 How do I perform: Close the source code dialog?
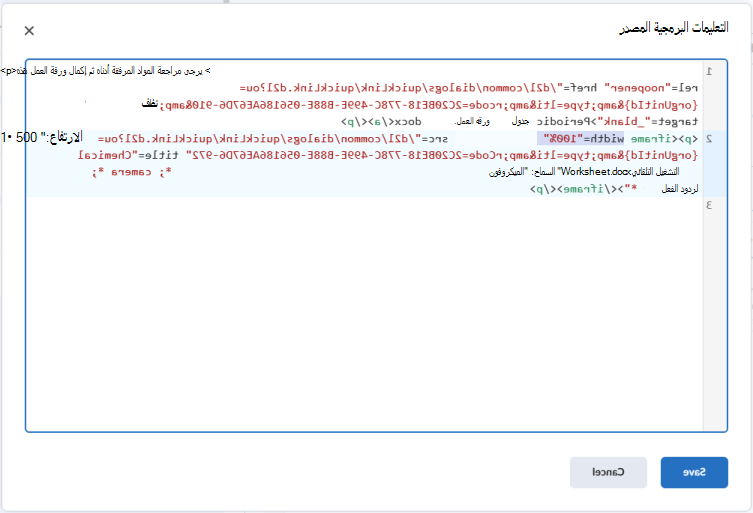(x=29, y=31)
